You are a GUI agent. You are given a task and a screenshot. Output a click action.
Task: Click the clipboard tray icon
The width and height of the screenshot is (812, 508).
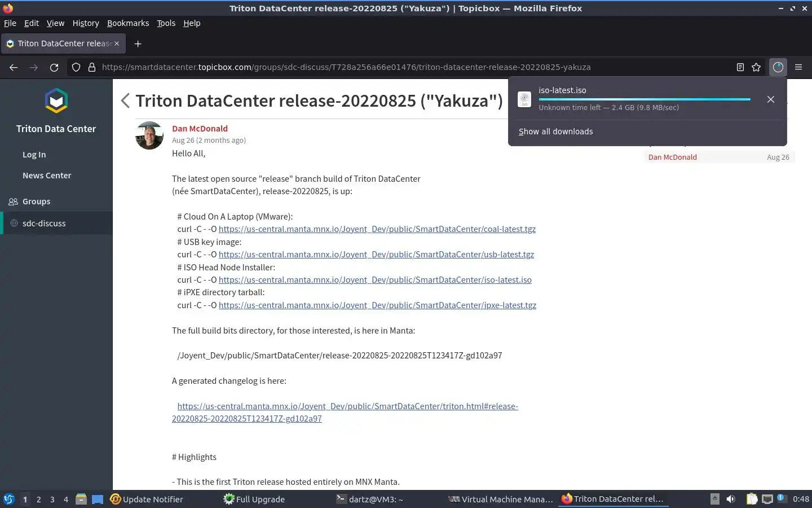point(752,499)
